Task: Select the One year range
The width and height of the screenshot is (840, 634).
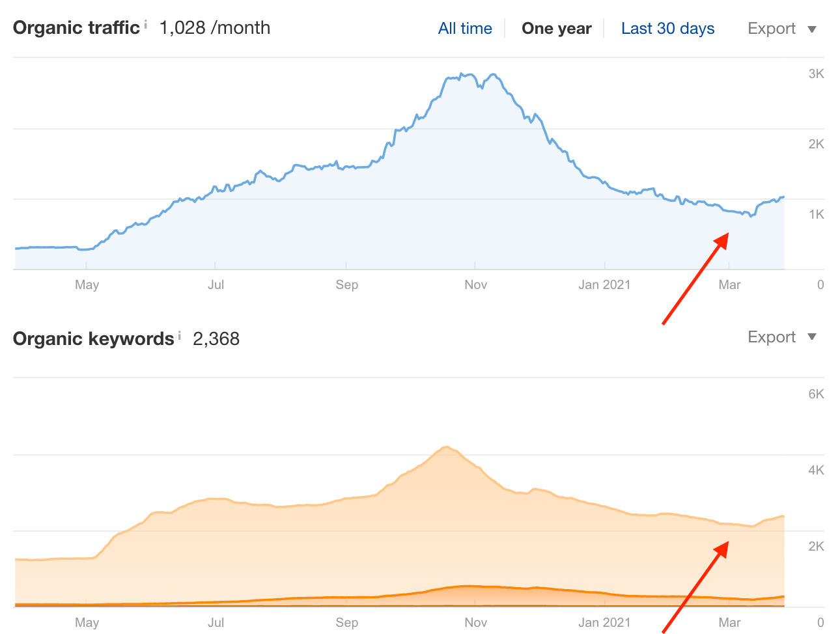Action: pyautogui.click(x=556, y=29)
